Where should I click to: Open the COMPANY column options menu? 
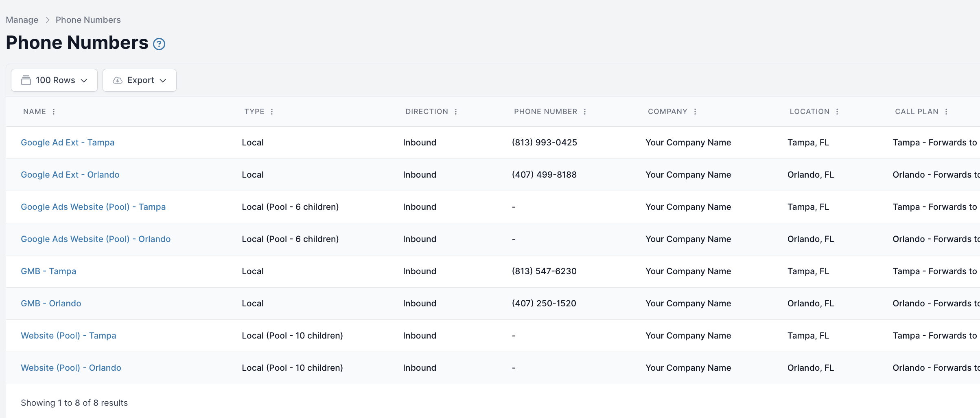coord(695,111)
